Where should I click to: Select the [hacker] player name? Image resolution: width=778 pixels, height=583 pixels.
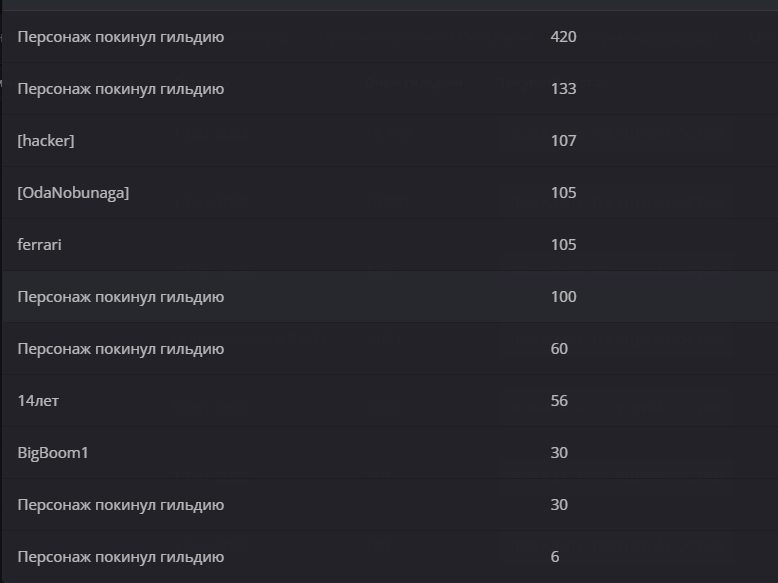coord(46,141)
